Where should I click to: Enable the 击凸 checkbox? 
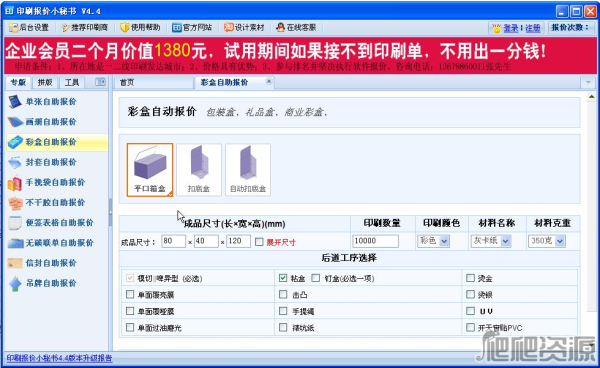pyautogui.click(x=283, y=295)
